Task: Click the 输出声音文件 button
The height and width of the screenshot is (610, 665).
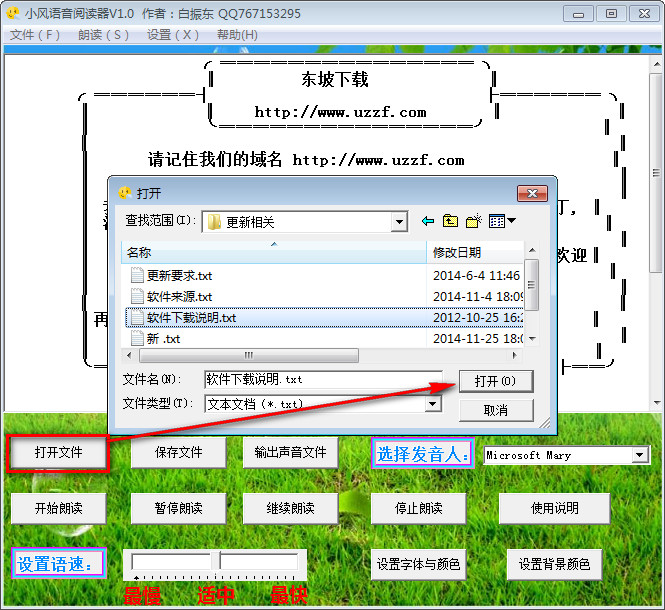Action: pos(291,452)
